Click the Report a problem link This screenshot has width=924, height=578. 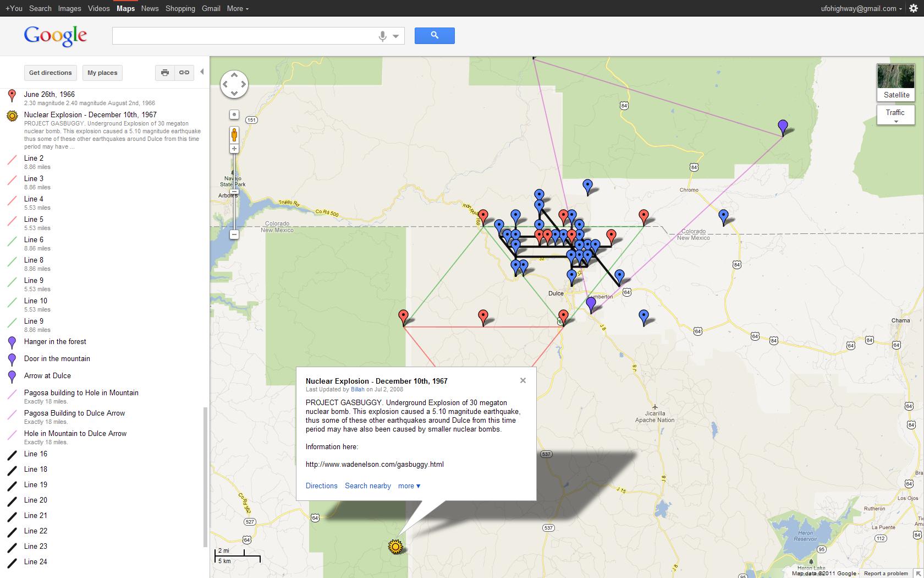[886, 574]
